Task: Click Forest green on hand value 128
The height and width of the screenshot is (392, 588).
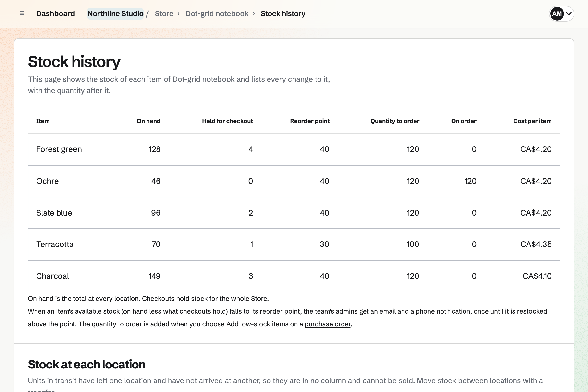Action: click(x=155, y=149)
